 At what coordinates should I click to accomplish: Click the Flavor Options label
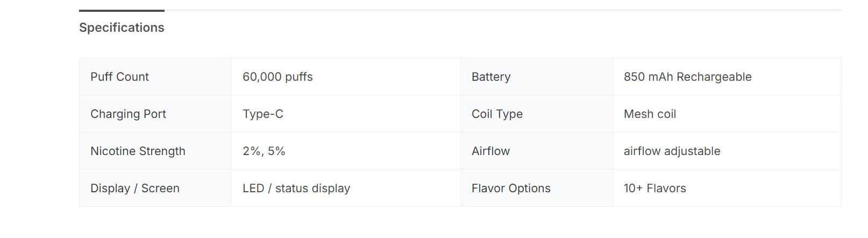click(x=511, y=188)
